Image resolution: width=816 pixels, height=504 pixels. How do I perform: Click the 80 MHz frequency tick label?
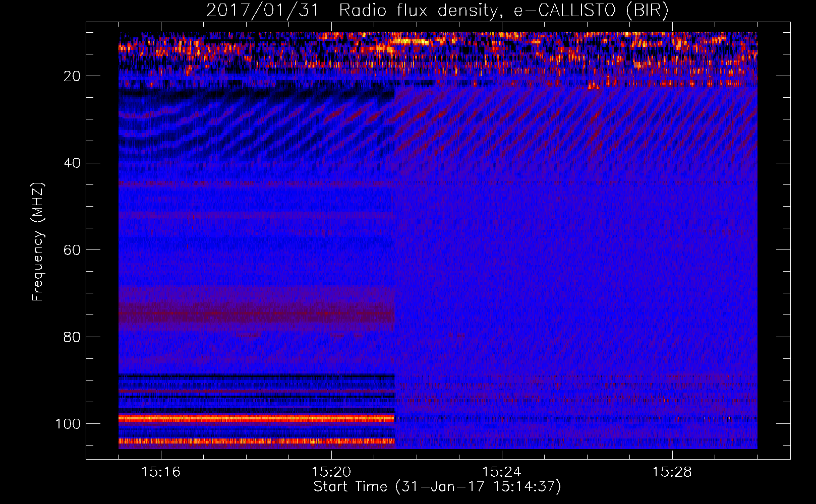[x=72, y=337]
